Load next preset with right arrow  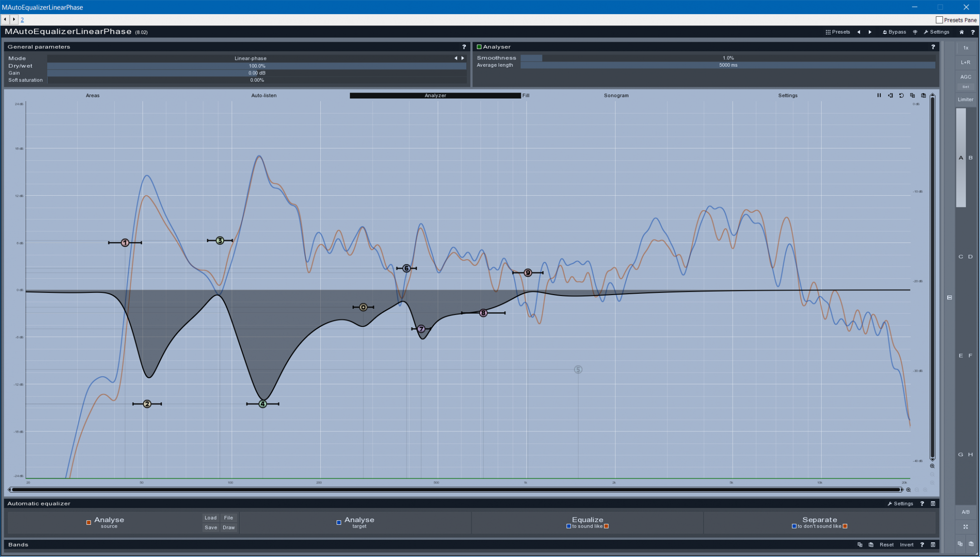click(x=870, y=32)
